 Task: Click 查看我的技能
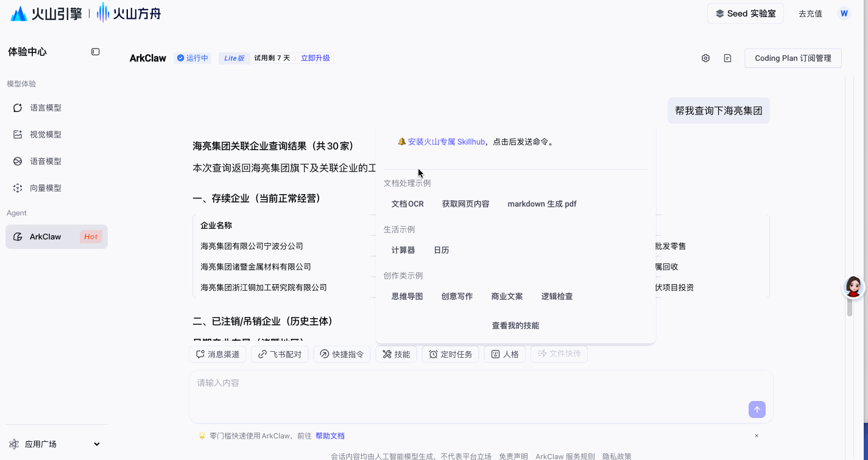[515, 326]
